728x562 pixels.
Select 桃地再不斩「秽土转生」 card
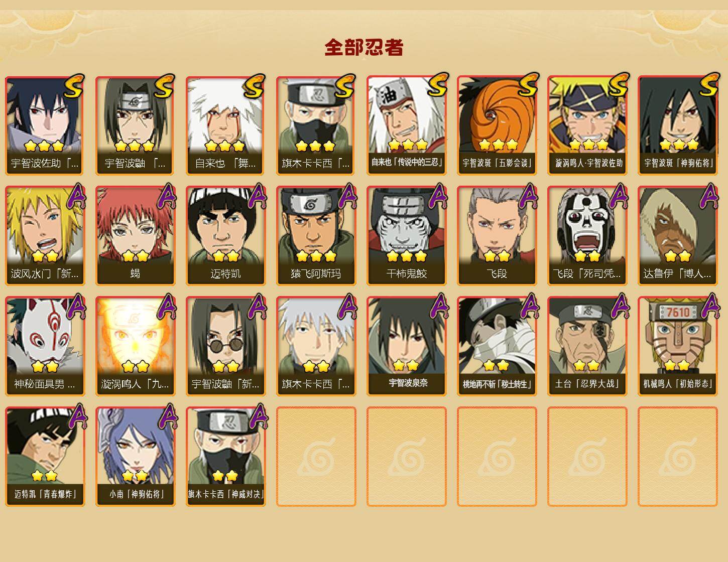click(497, 346)
